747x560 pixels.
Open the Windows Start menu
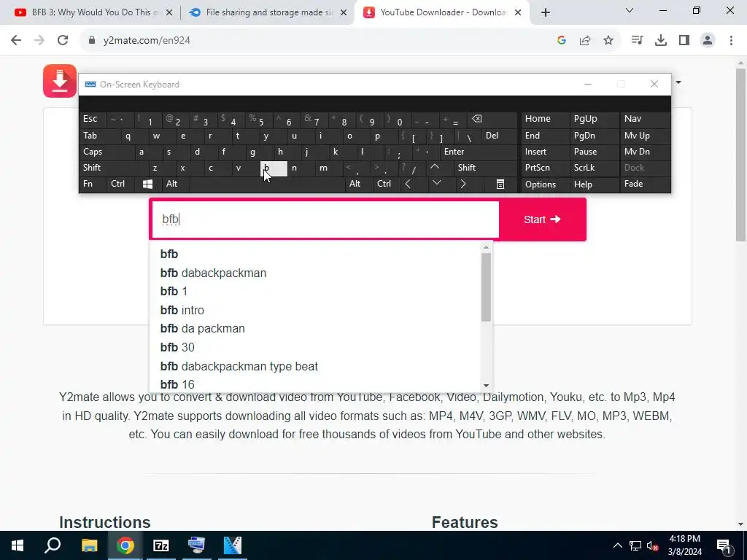tap(18, 545)
